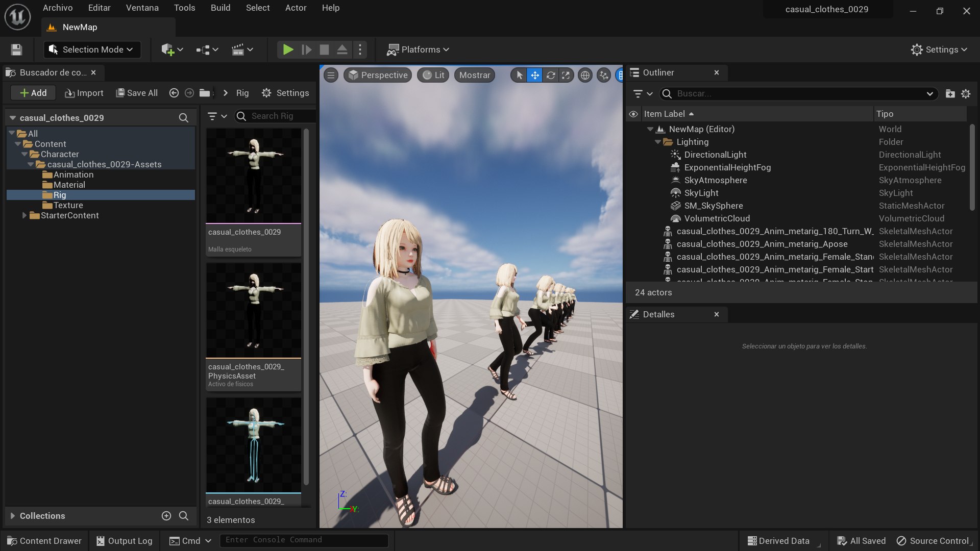Open the cinematics clapperboard menu
This screenshot has width=980, height=551.
pos(242,49)
